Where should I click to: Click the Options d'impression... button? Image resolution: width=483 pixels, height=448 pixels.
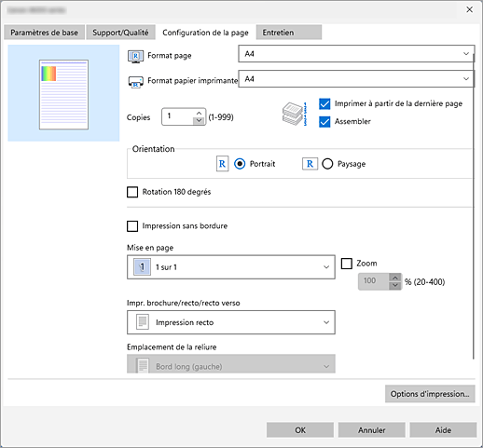click(430, 394)
